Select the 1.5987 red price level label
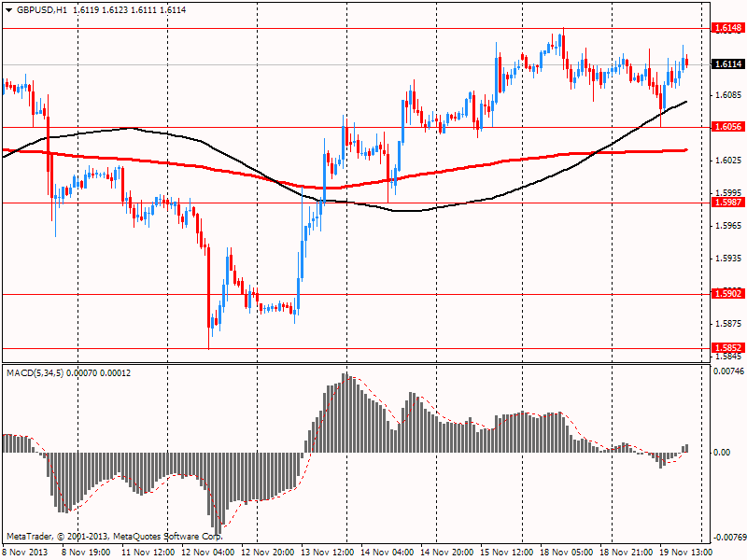 point(727,203)
